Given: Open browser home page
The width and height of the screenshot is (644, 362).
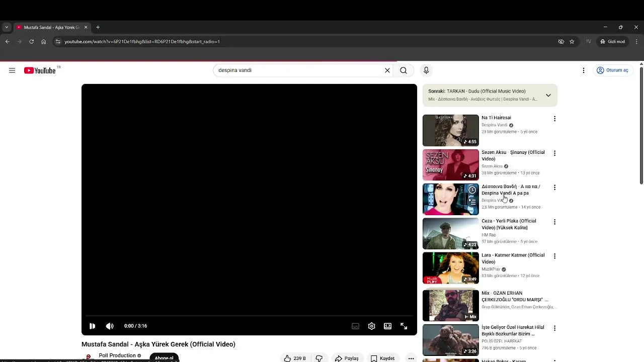Looking at the screenshot, I should (43, 42).
